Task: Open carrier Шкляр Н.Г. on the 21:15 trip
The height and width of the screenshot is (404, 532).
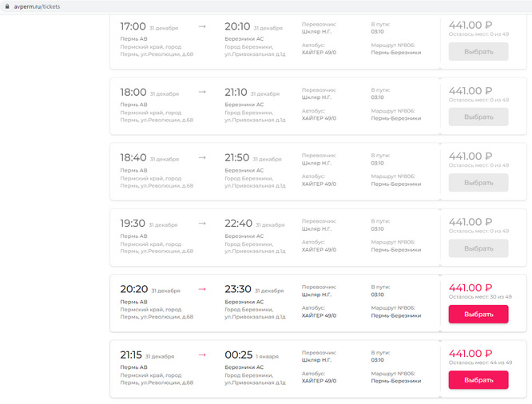Action: [316, 359]
